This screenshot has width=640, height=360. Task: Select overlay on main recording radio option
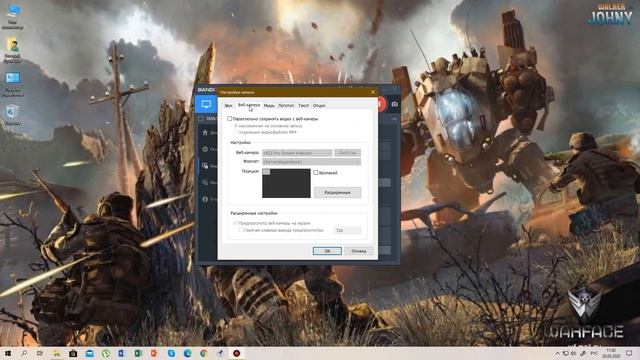[236, 126]
